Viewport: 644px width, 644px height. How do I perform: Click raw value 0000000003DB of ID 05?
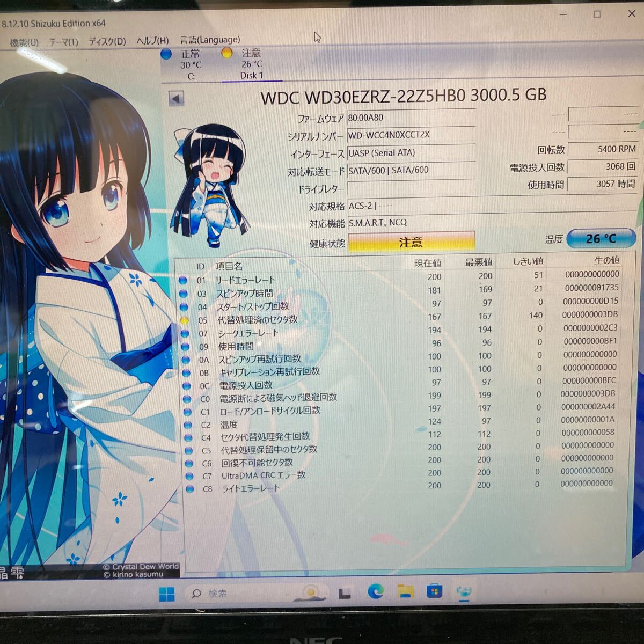coord(590,314)
